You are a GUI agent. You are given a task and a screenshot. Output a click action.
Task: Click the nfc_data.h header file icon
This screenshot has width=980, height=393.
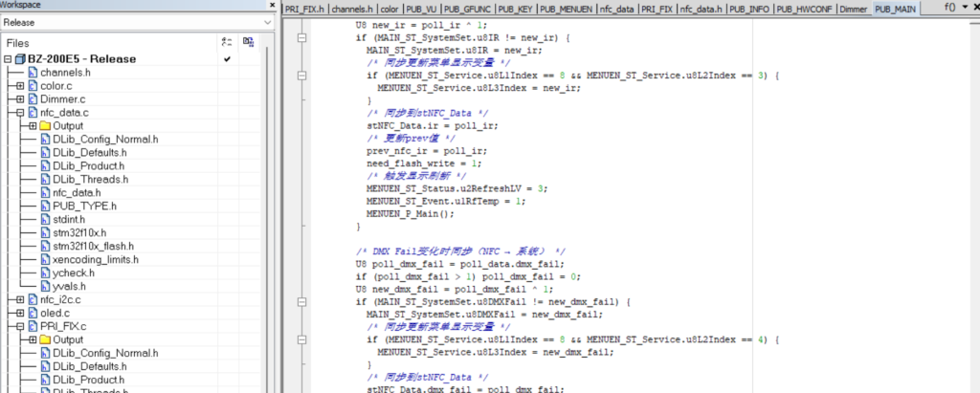(45, 192)
